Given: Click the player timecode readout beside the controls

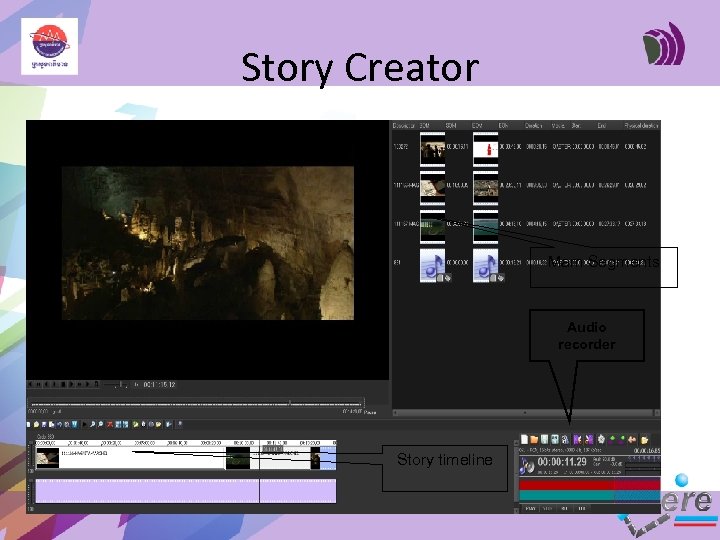Looking at the screenshot, I should coord(159,384).
